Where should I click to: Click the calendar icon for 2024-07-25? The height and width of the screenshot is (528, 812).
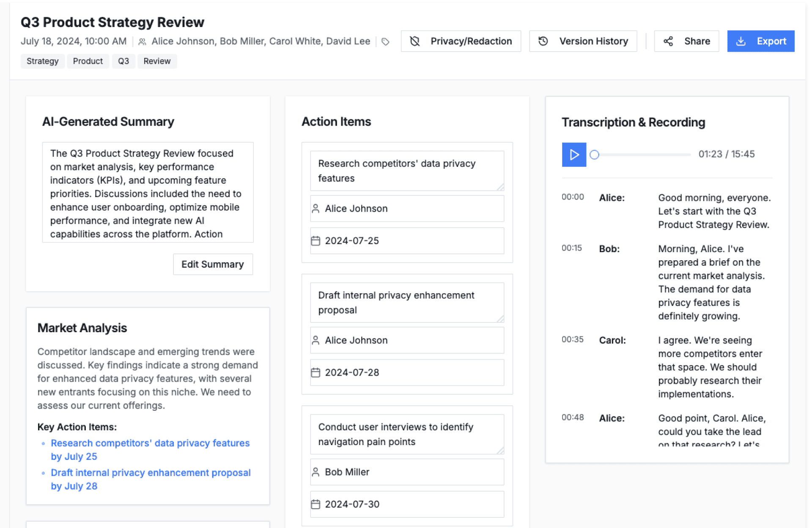coord(315,241)
